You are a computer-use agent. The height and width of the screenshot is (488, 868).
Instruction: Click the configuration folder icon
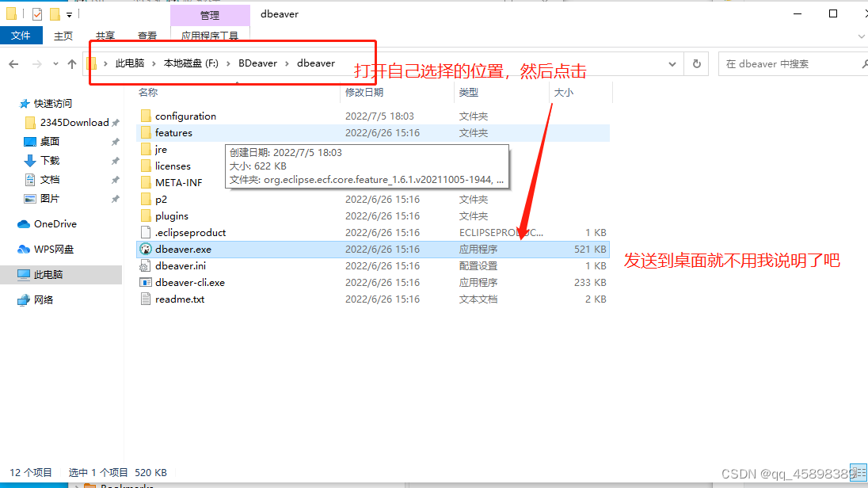pyautogui.click(x=146, y=116)
